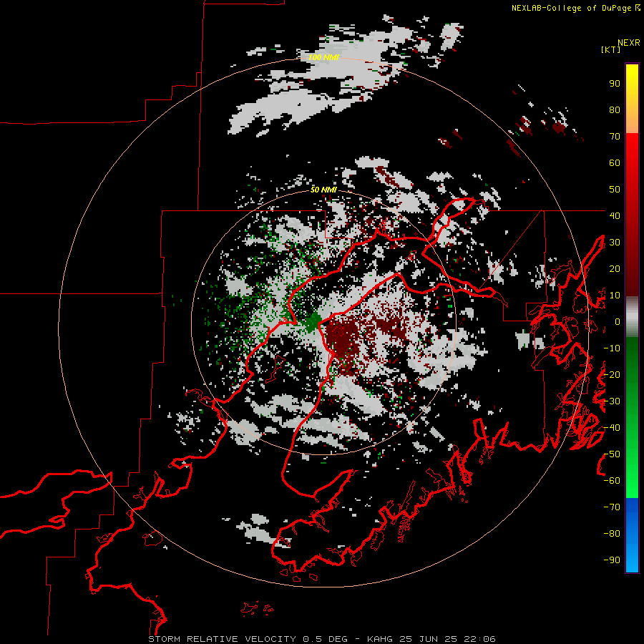Click the STORM RELATIVE VELOCITY 0.5 DEG caption text
Viewport: 644px width, 644px height.
pyautogui.click(x=248, y=639)
